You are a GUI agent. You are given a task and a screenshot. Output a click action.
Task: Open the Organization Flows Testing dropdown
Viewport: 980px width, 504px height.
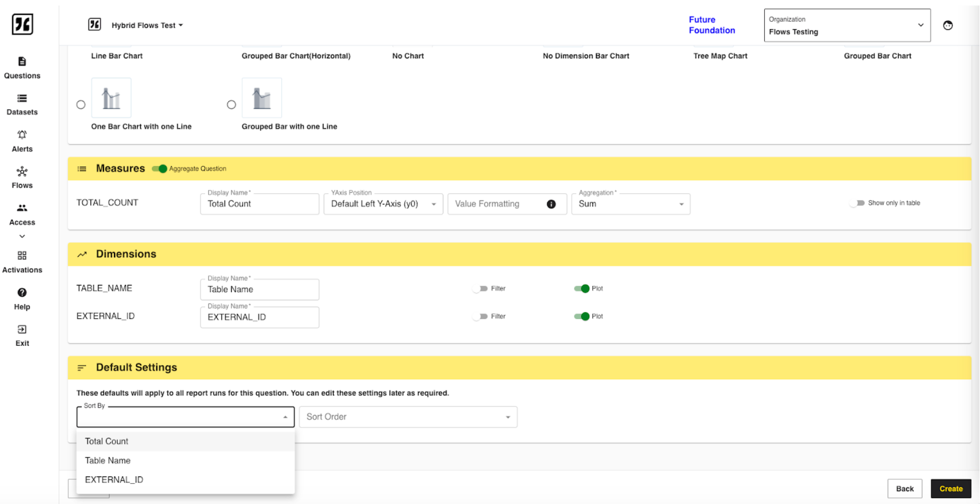point(847,25)
